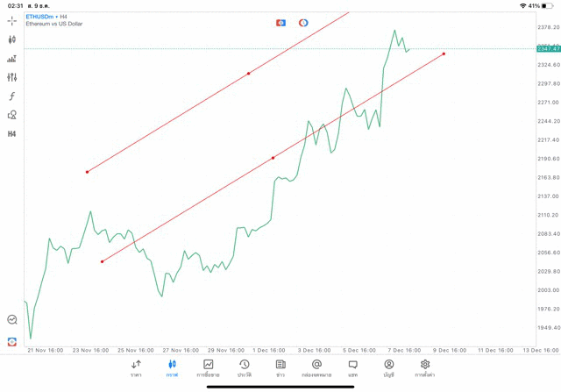Switch to the Chart tab (กราฟ)
The width and height of the screenshot is (561, 392).
click(x=172, y=368)
